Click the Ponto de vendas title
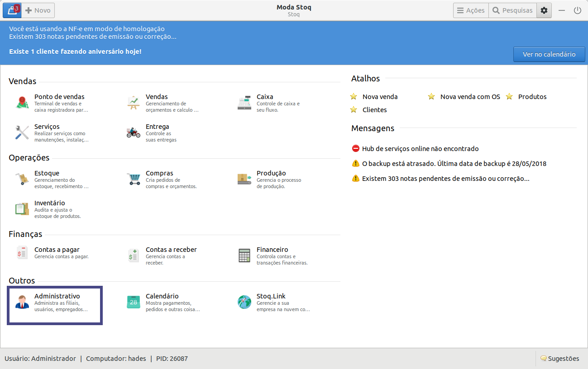Viewport: 588px width, 369px height. click(x=59, y=97)
